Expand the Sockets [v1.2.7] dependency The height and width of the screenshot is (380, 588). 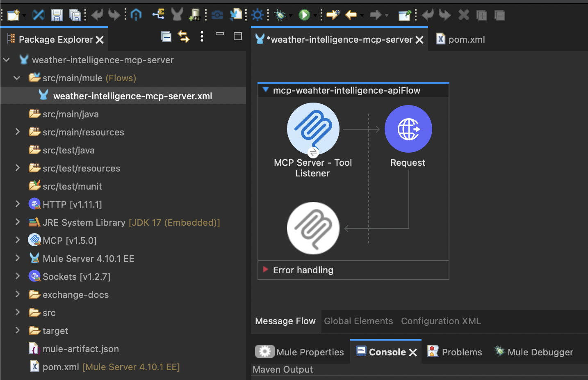pos(17,276)
